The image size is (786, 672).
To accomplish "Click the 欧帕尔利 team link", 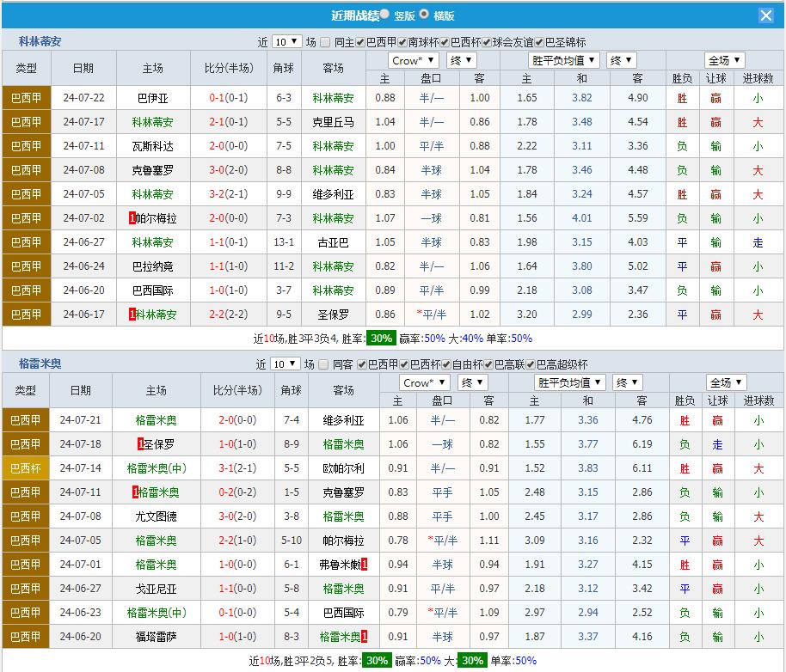I will (343, 468).
